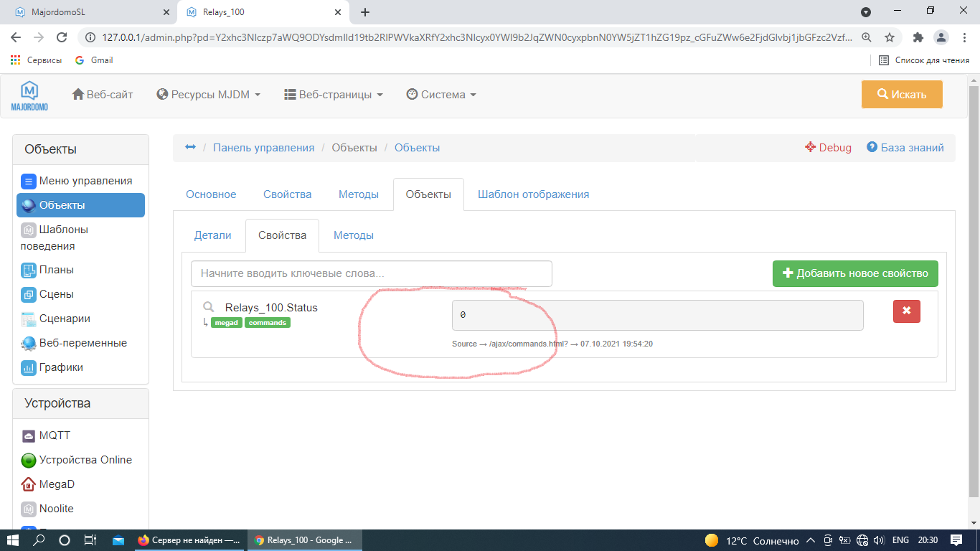The image size is (980, 551).
Task: Open the Сервисы apps shortcut
Action: coord(36,60)
